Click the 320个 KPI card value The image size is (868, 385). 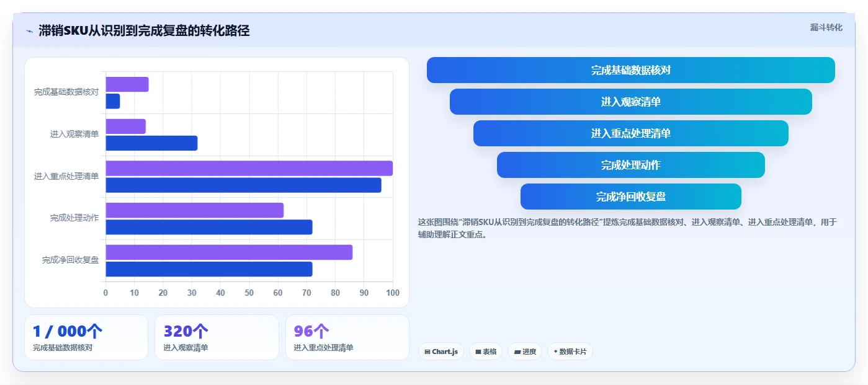coord(186,331)
